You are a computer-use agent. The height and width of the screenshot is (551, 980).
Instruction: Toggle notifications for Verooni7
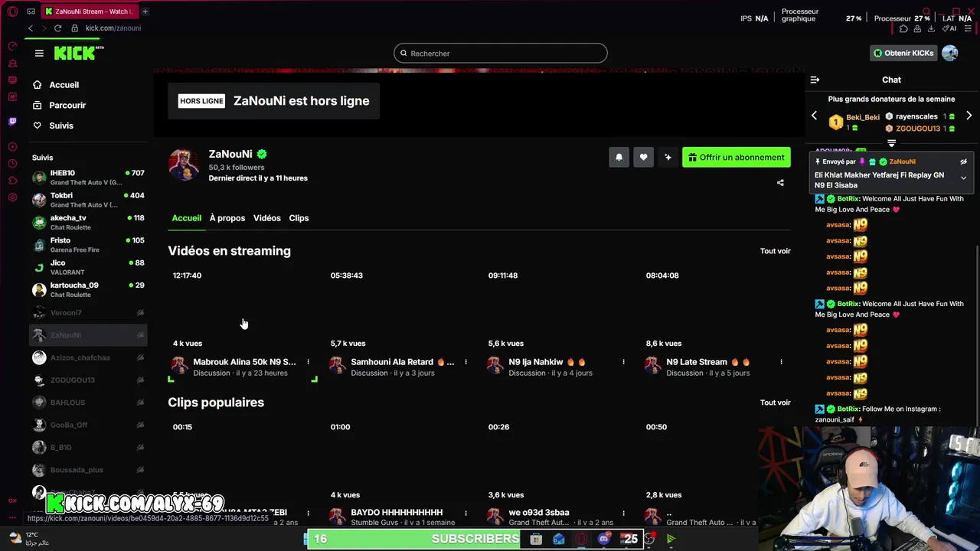click(x=140, y=313)
